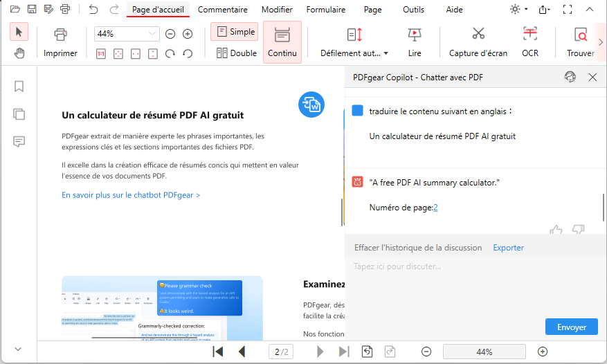Set actual size 1:1 view
This screenshot has width=607, height=364.
(x=101, y=54)
